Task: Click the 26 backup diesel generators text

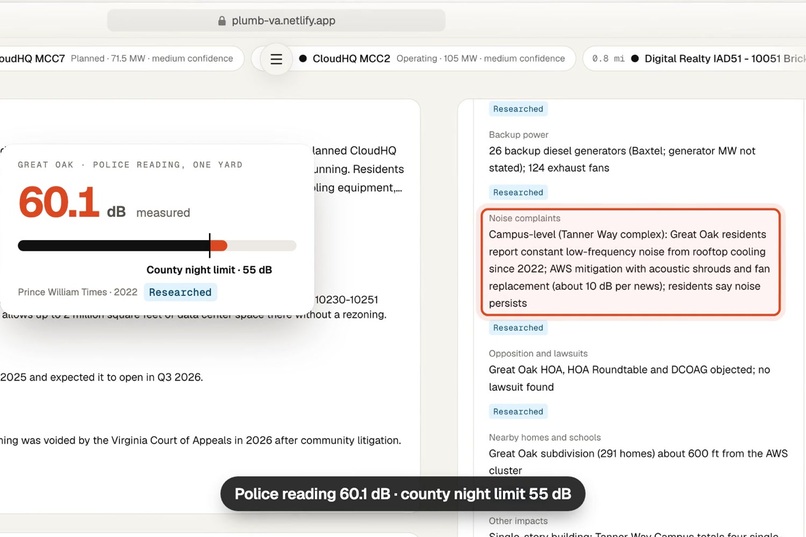Action: 622,159
